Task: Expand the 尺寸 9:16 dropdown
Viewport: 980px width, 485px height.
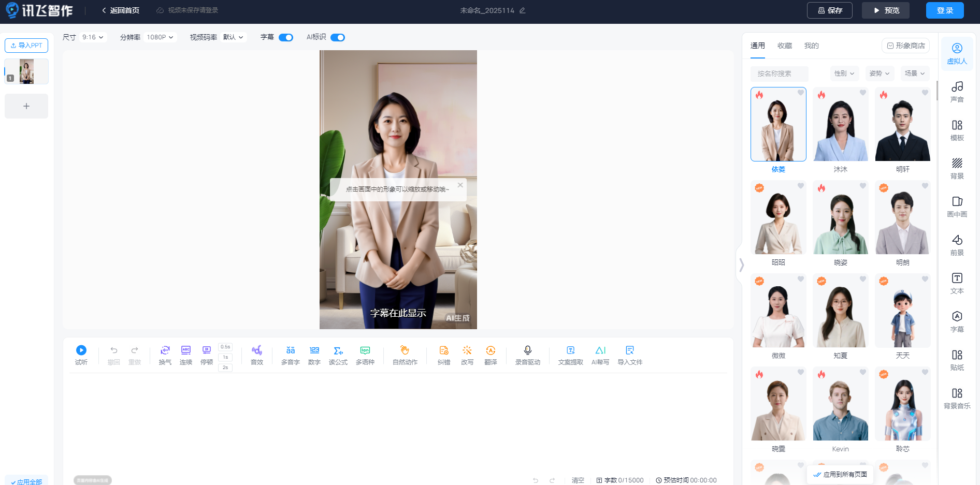Action: click(x=93, y=37)
